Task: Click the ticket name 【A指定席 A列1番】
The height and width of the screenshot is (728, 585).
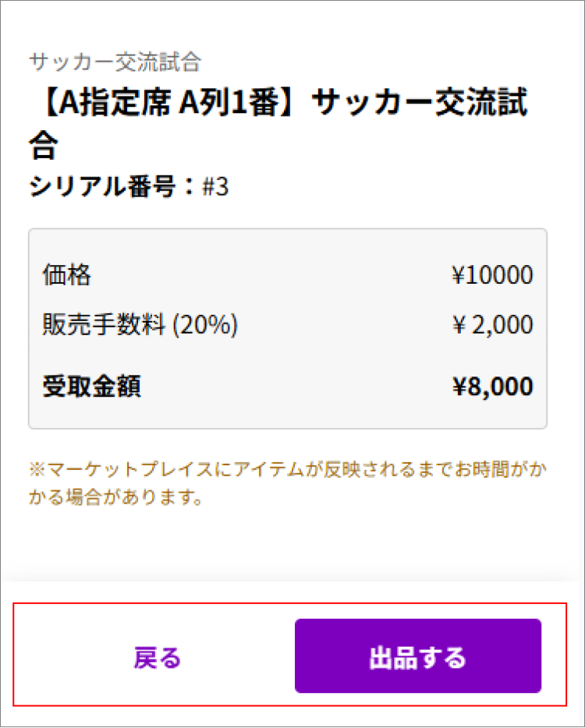Action: point(156,105)
